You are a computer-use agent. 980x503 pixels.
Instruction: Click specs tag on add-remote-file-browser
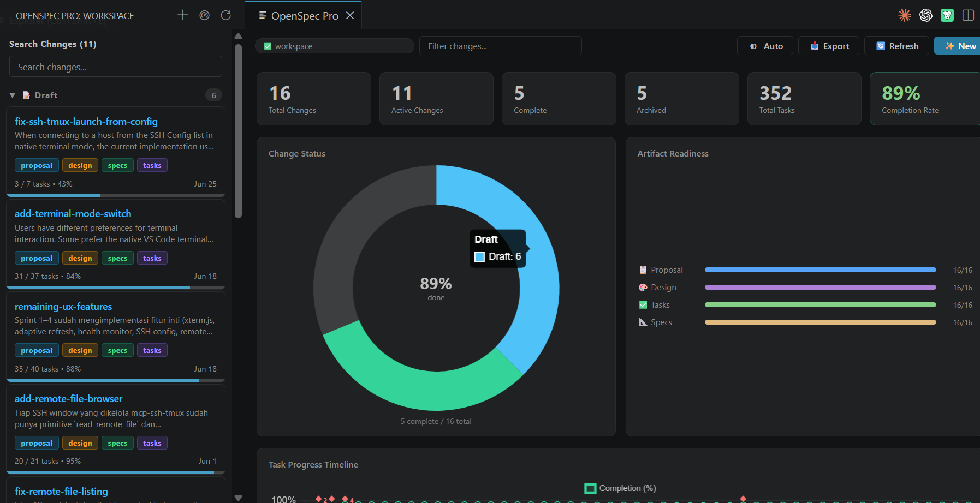point(117,443)
